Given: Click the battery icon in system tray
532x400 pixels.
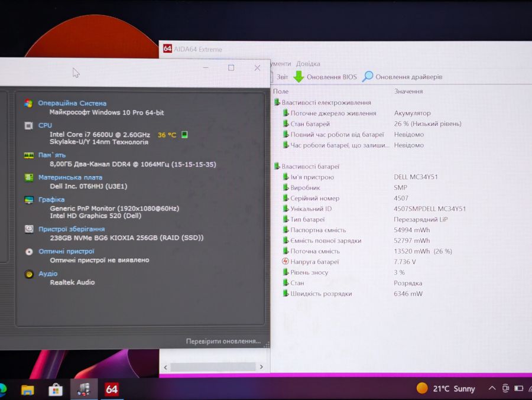Looking at the screenshot, I should pyautogui.click(x=518, y=388).
